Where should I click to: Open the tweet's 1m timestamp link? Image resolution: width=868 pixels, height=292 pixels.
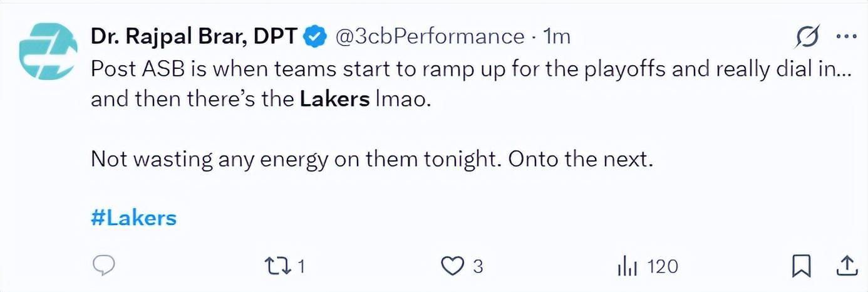pos(557,37)
